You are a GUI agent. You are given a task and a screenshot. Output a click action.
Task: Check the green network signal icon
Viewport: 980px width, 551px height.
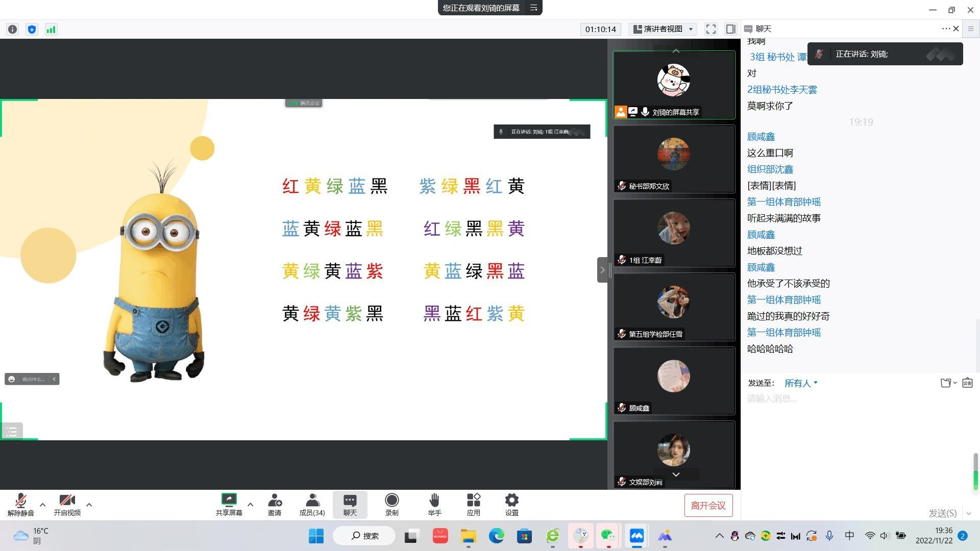[51, 30]
